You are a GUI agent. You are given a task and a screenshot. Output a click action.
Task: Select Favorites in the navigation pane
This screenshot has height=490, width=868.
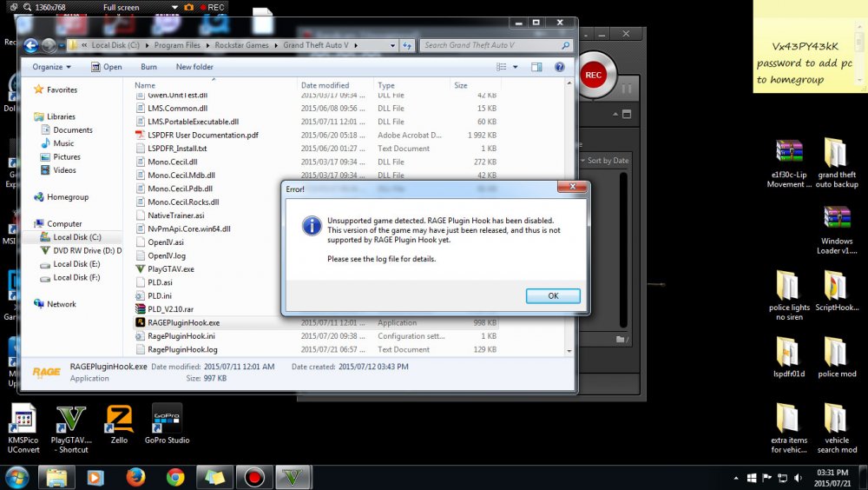point(62,89)
